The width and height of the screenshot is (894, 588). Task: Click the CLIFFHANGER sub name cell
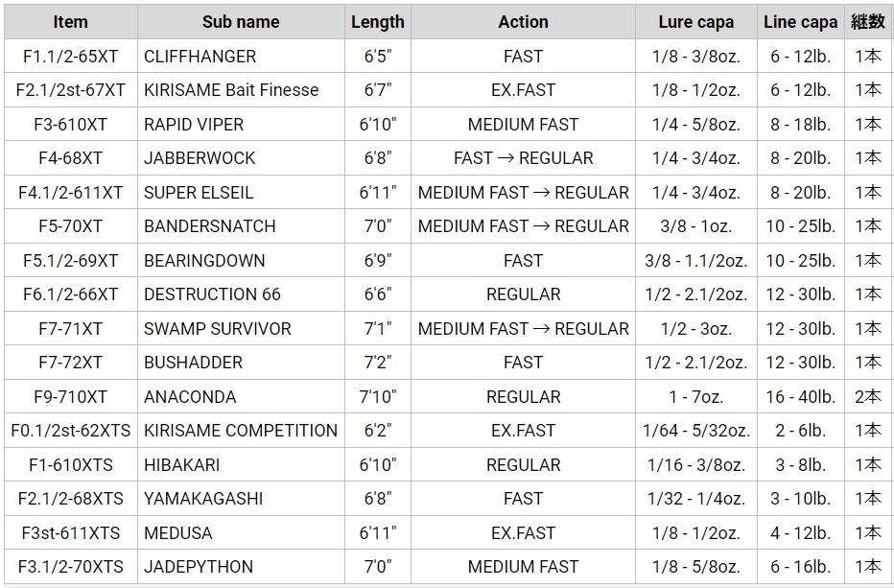241,56
